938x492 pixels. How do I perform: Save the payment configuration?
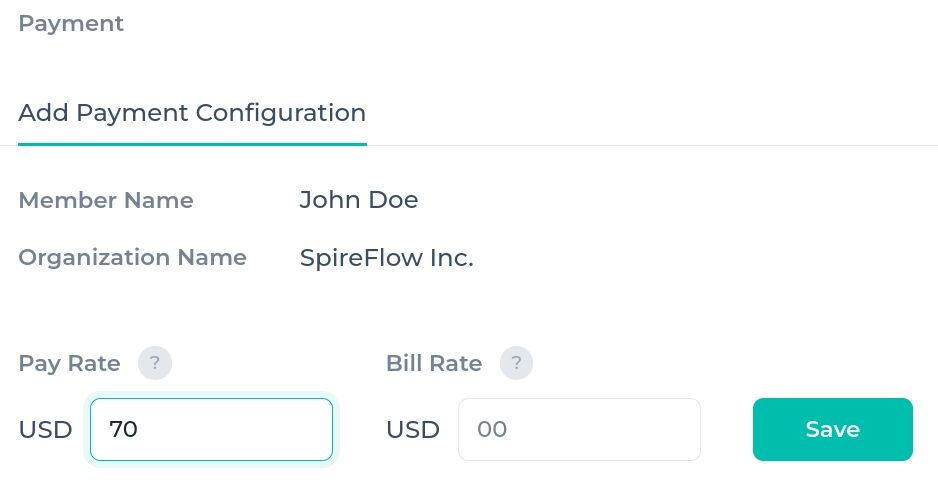833,429
